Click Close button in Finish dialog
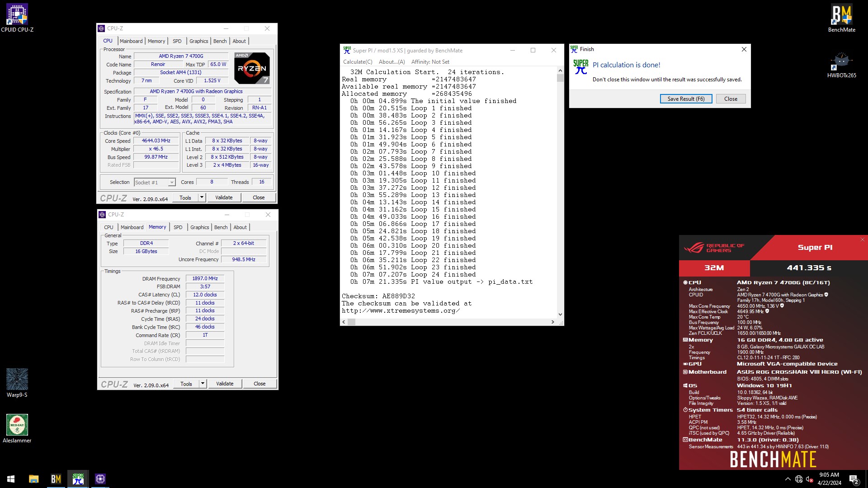868x488 pixels. (x=731, y=99)
